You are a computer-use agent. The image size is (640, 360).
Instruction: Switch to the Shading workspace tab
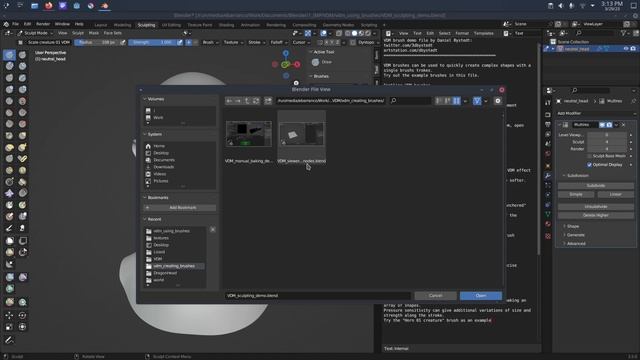coord(227,25)
